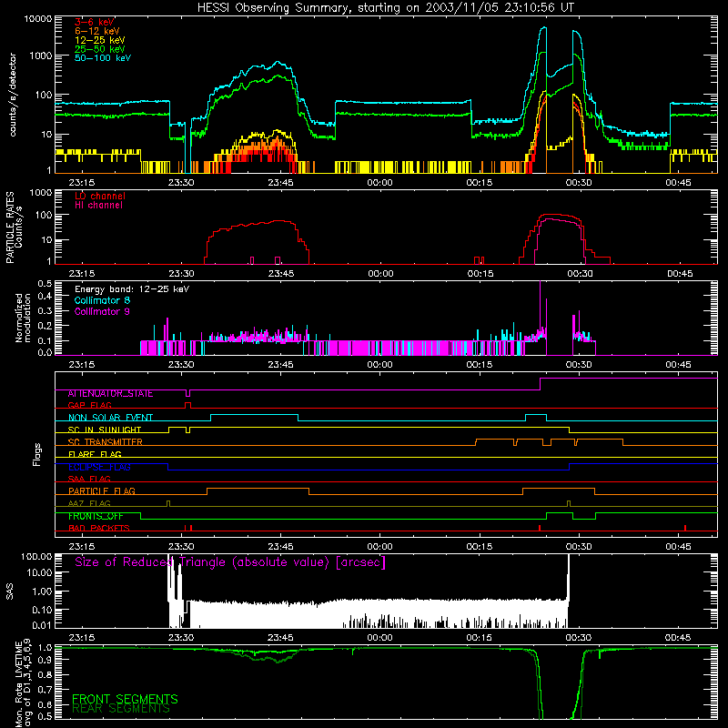Click the 'Mon. Rate LIVETIME' y-axis label
Image resolution: width=728 pixels, height=728 pixels.
(x=18, y=684)
